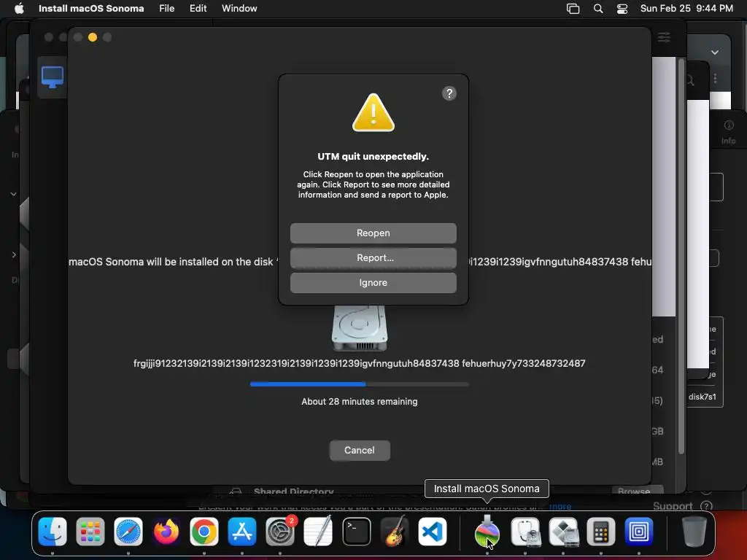Image resolution: width=747 pixels, height=560 pixels.
Task: Open the Trash from the Dock
Action: tap(694, 532)
